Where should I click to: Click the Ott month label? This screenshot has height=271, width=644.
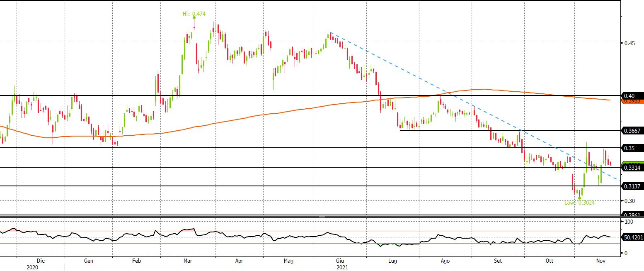click(550, 261)
